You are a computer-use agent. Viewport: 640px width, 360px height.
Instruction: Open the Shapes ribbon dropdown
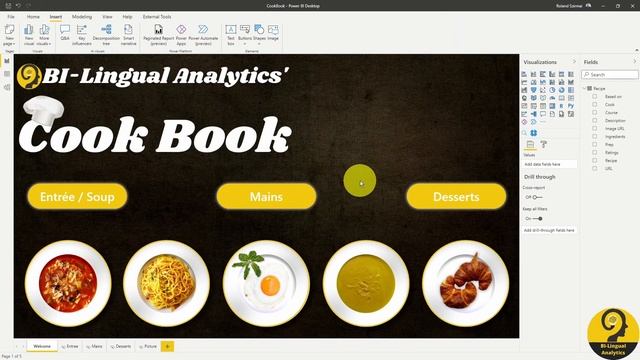pos(259,35)
